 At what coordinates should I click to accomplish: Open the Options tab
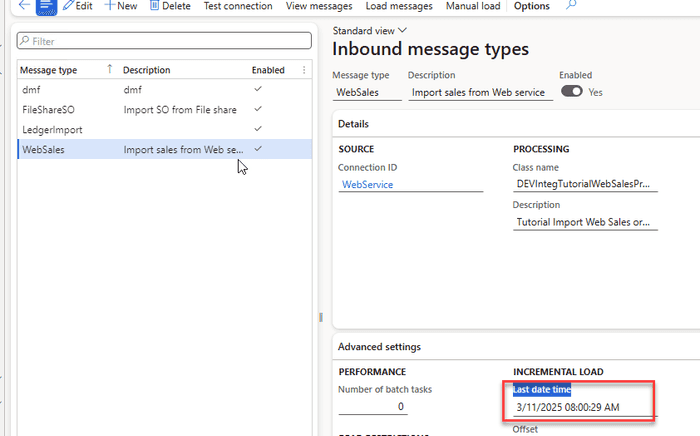531,6
